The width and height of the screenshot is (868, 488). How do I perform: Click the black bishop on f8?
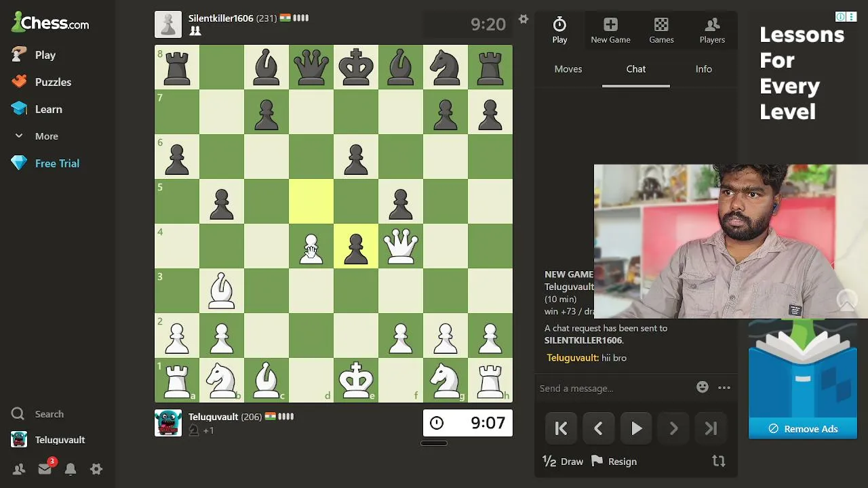401,67
